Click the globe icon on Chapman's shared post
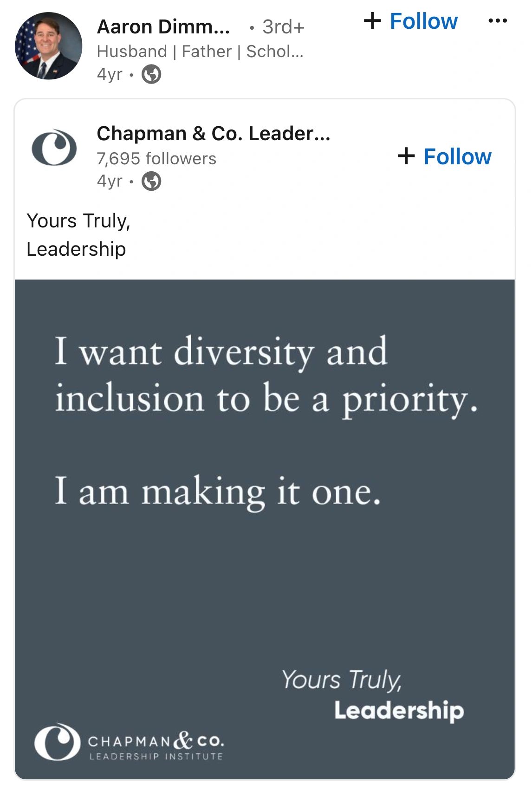 coord(151,181)
